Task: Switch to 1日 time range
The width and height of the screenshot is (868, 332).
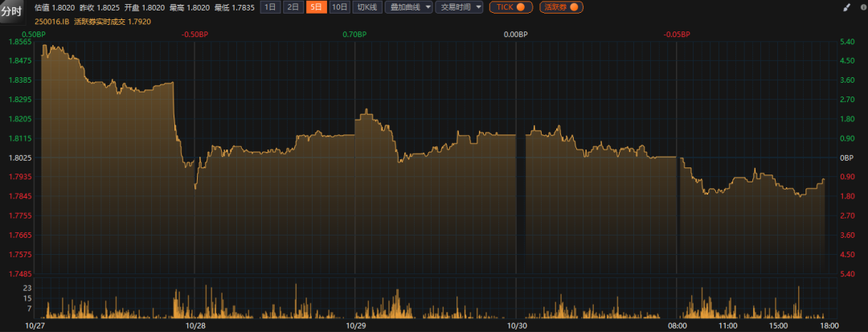Action: pyautogui.click(x=271, y=7)
